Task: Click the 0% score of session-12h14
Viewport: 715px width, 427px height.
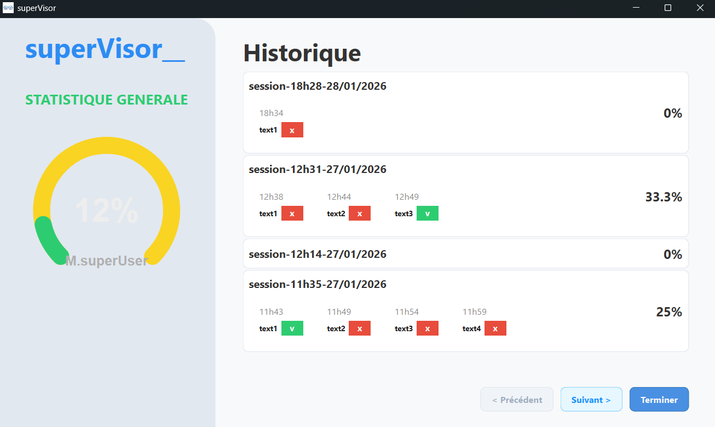Action: point(673,254)
